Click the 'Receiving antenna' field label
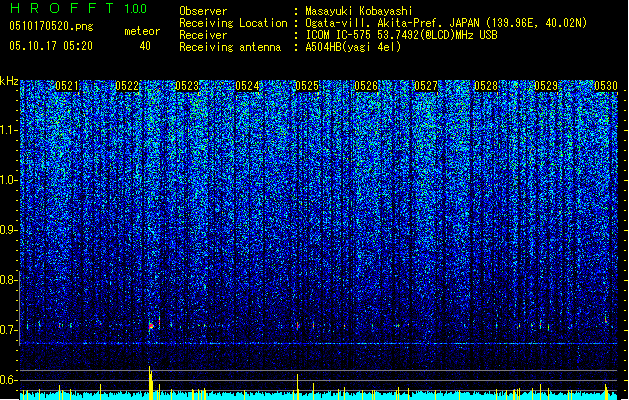Image resolution: width=629 pixels, height=400 pixels. [x=230, y=47]
